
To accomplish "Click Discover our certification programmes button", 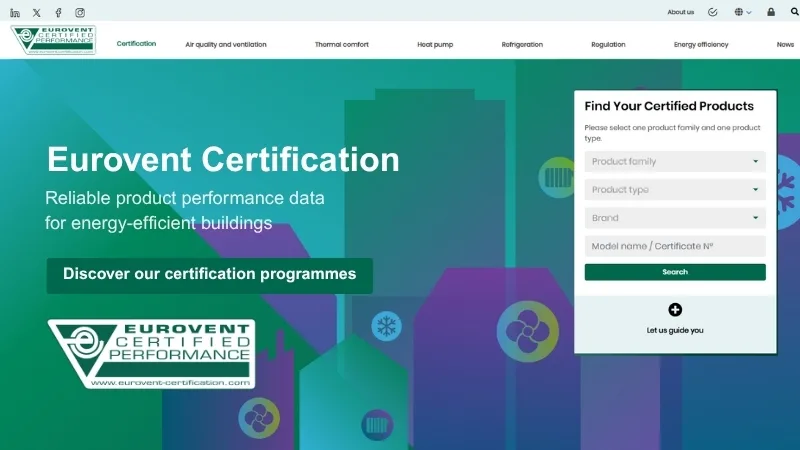I will 209,274.
